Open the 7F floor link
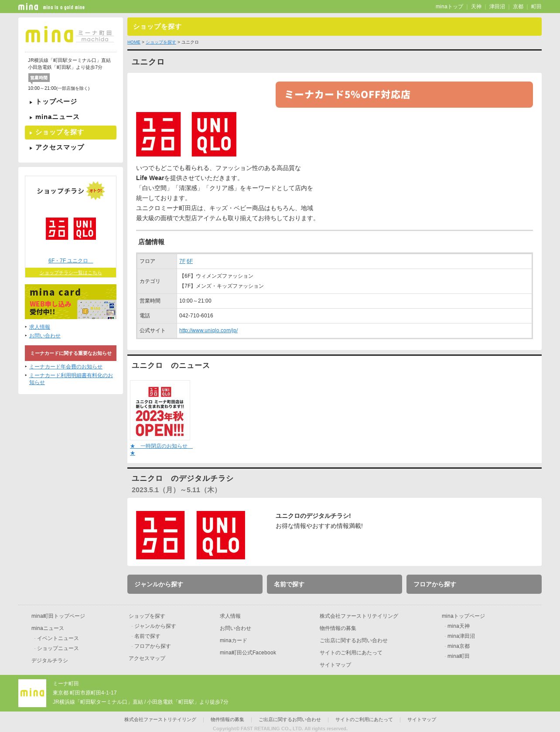 click(x=182, y=261)
